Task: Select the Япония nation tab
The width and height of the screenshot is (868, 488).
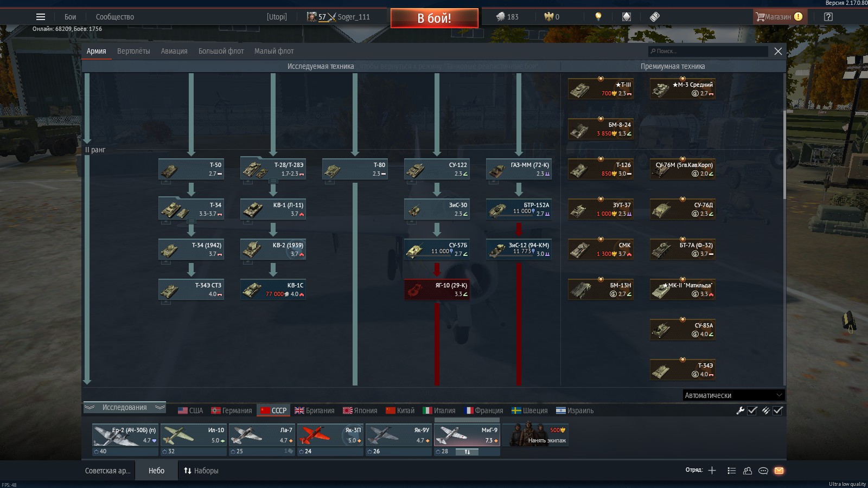Action: [x=360, y=410]
